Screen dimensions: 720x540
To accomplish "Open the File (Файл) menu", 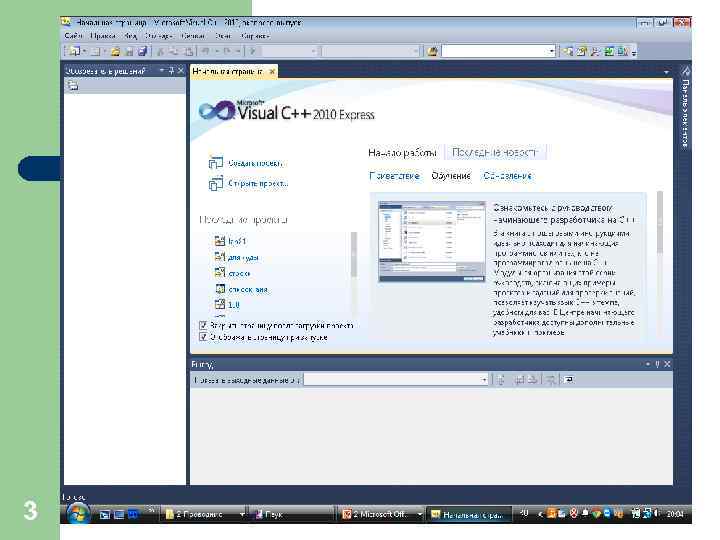I will pyautogui.click(x=73, y=36).
